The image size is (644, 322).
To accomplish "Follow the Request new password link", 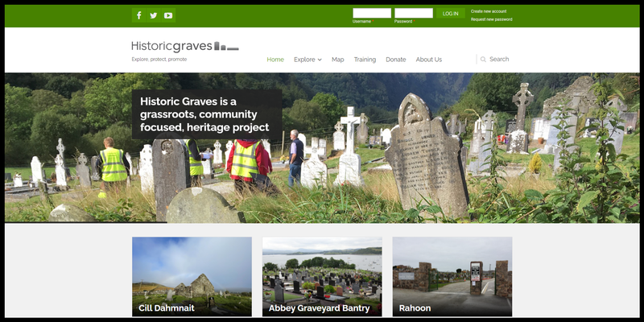I will click(x=492, y=19).
